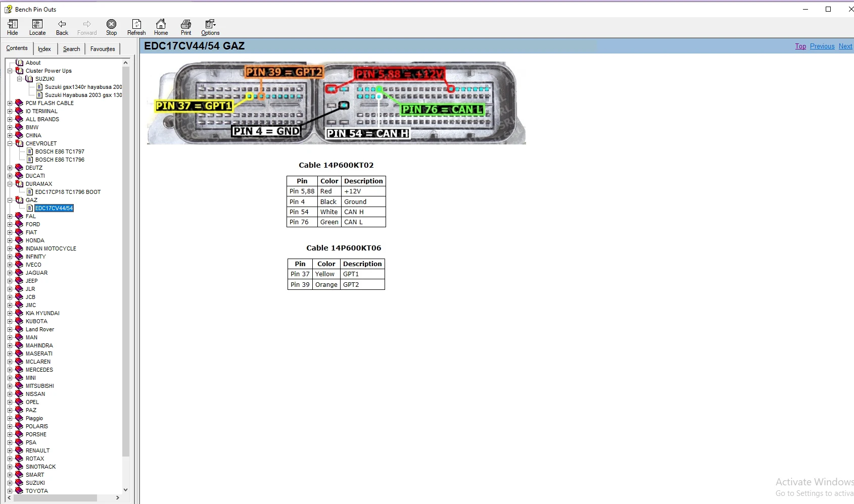
Task: Collapse the GAZ node
Action: coord(10,200)
